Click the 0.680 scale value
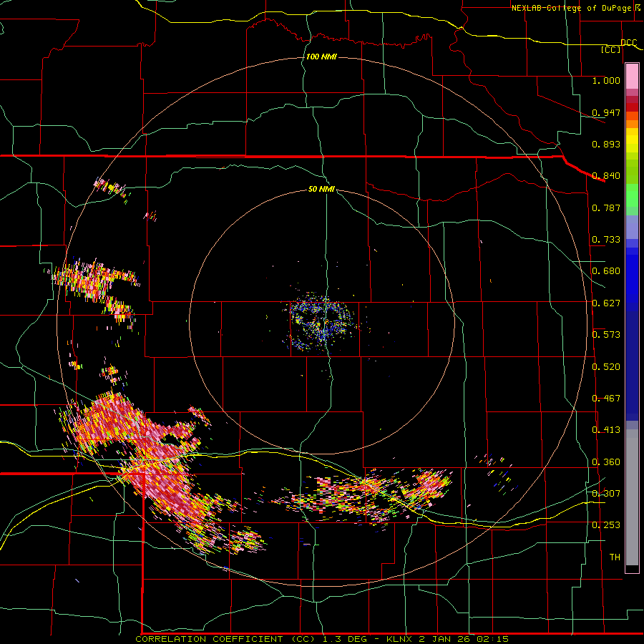This screenshot has height=644, width=644. (x=606, y=271)
